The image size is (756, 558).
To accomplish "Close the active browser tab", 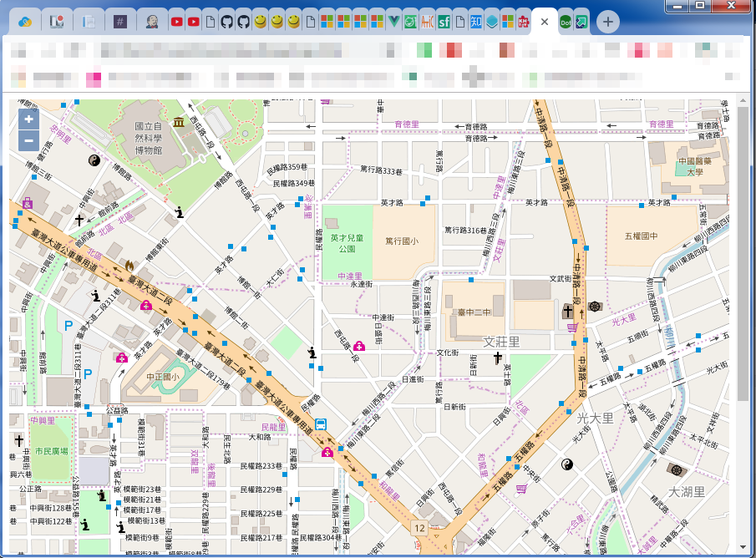I will pos(545,22).
